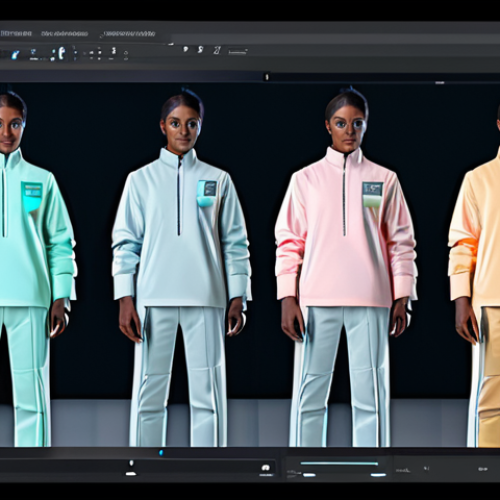The image size is (500, 500).
Task: Click the chest badge on the pink jacket
Action: coord(373,194)
